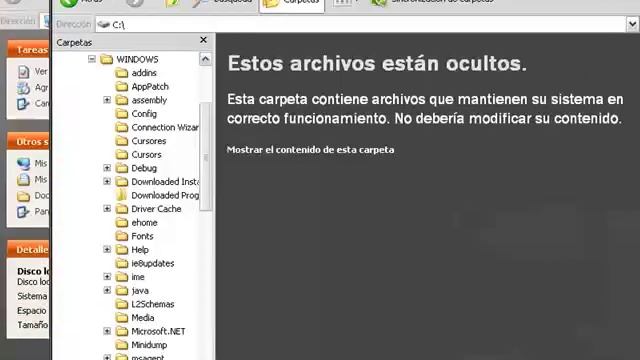Select 'Help' in the folder tree
640x360 pixels.
[140, 250]
